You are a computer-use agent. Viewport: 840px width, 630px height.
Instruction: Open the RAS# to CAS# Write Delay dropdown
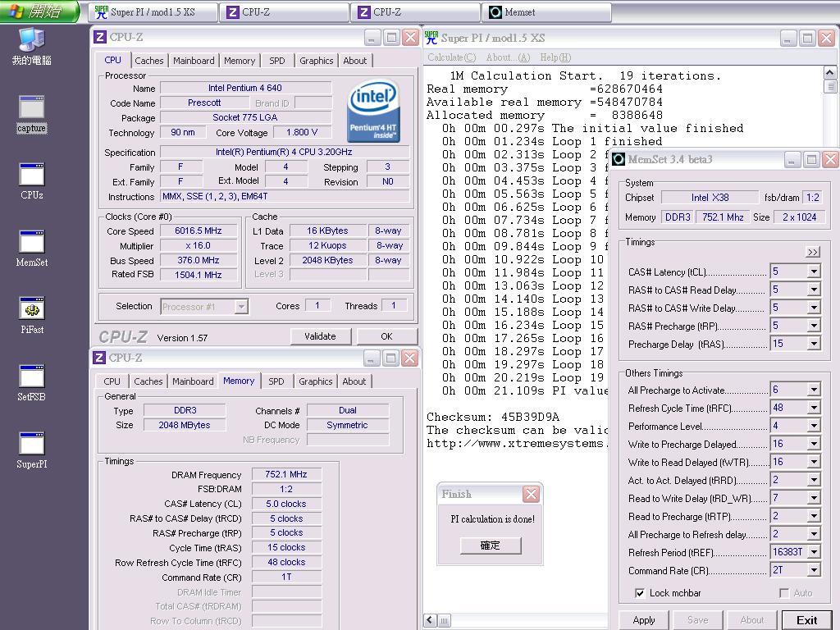coord(814,308)
